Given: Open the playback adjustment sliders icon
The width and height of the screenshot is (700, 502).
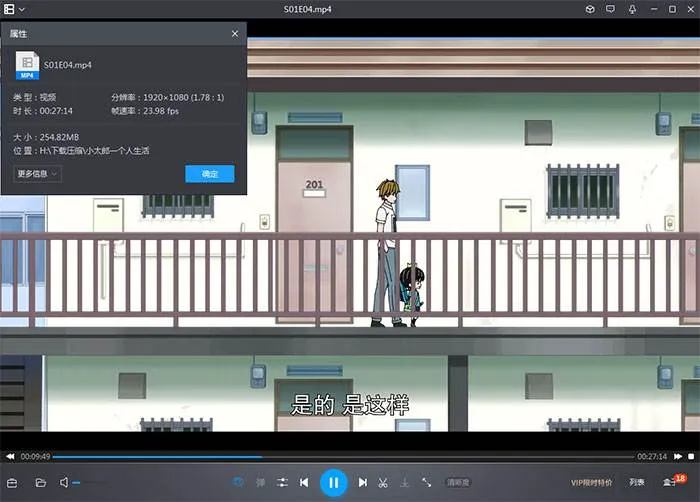Looking at the screenshot, I should coord(282,482).
